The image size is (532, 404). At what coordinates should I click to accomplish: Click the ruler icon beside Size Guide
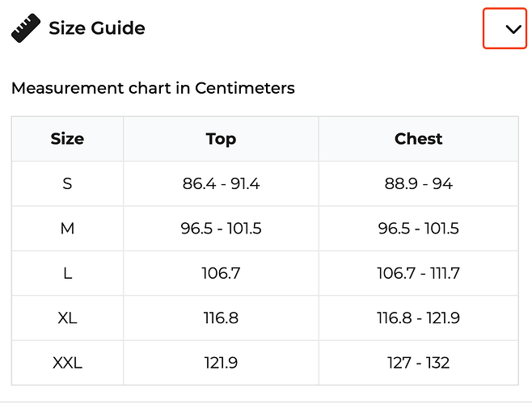click(26, 28)
